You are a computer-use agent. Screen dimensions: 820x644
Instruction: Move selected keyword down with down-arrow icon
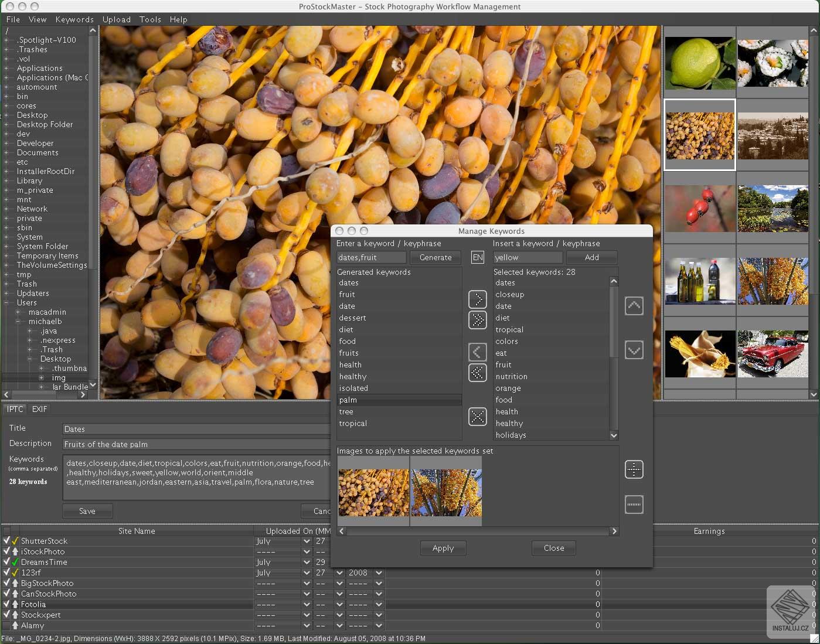pyautogui.click(x=634, y=350)
